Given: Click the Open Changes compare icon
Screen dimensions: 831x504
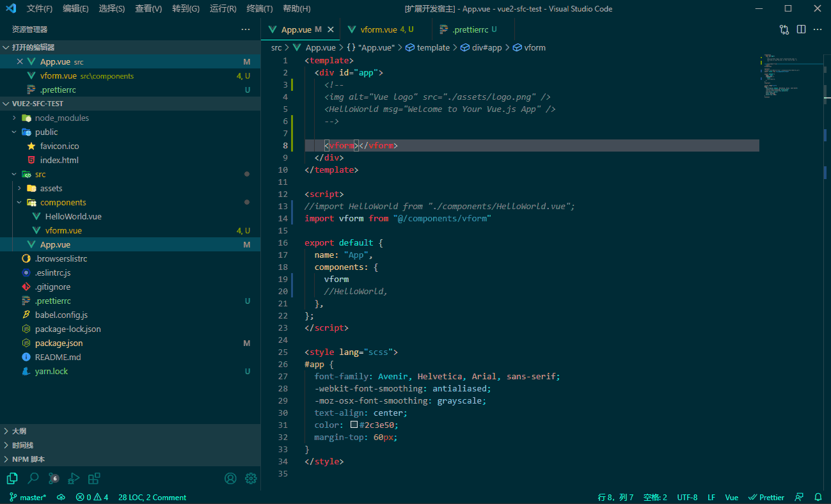Looking at the screenshot, I should point(784,29).
